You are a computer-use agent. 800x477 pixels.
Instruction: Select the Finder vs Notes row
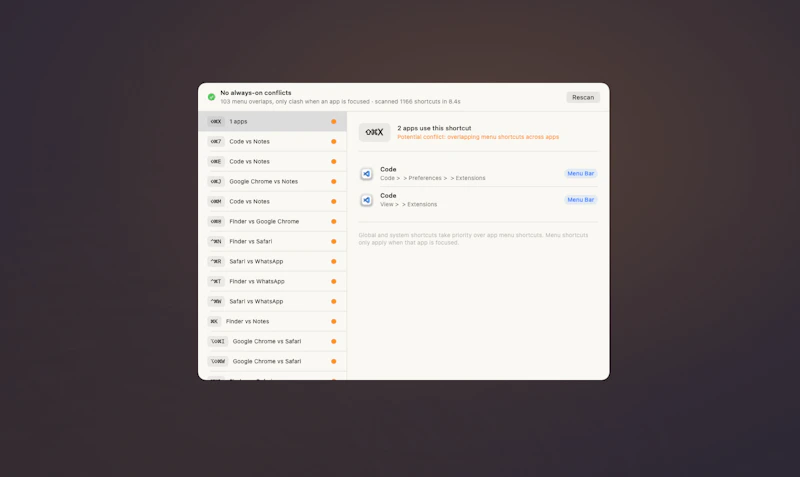(272, 321)
